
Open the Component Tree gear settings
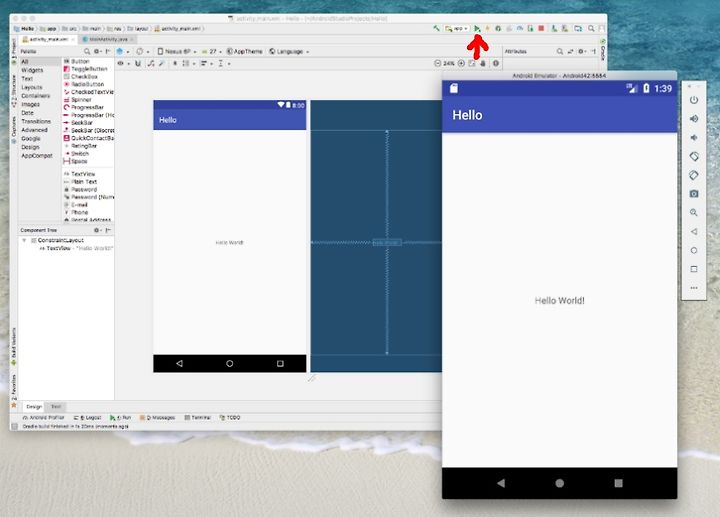coord(97,230)
